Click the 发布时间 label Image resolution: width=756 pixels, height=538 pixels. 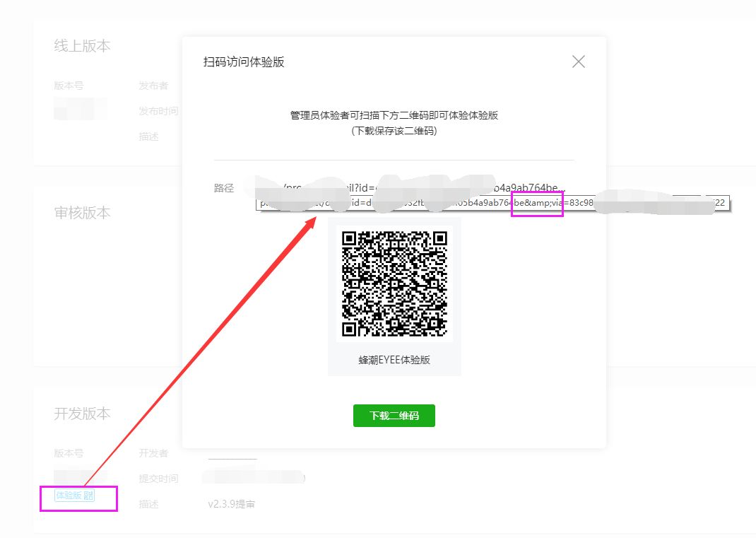coord(159,111)
